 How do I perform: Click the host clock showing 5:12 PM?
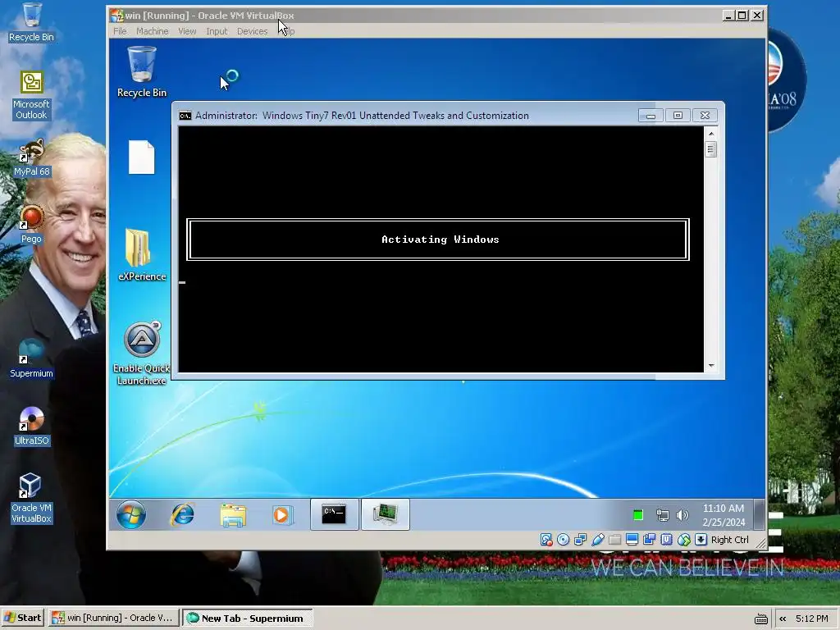[x=812, y=619]
